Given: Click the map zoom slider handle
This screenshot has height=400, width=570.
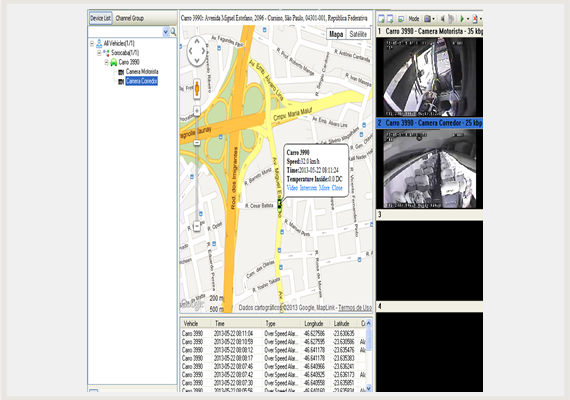Looking at the screenshot, I should click(197, 143).
